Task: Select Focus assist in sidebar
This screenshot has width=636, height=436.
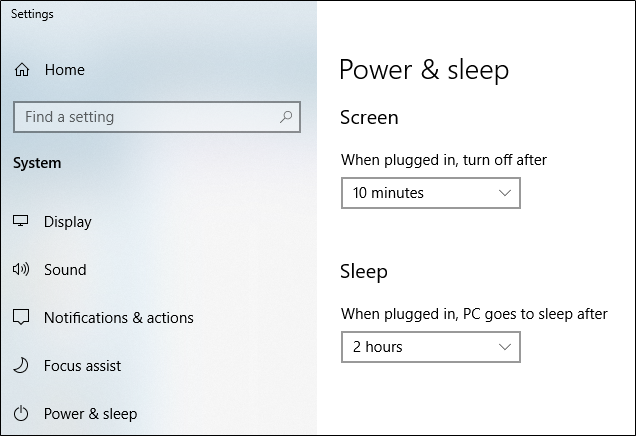Action: 82,366
